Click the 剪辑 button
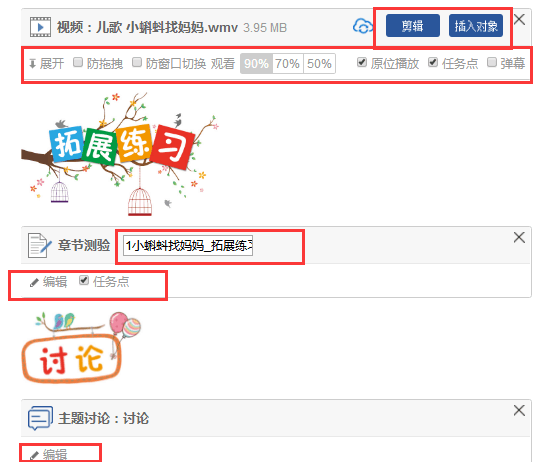This screenshot has height=462, width=557. tap(413, 26)
